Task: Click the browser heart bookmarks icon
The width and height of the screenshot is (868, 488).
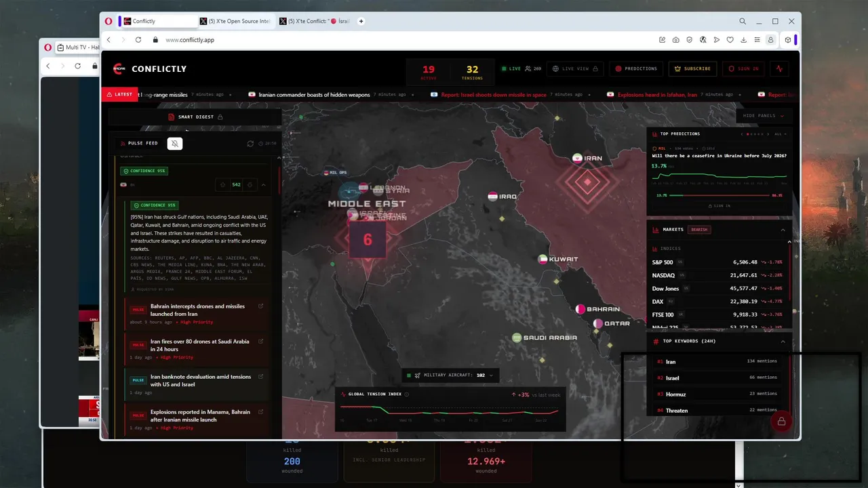Action: (x=730, y=40)
